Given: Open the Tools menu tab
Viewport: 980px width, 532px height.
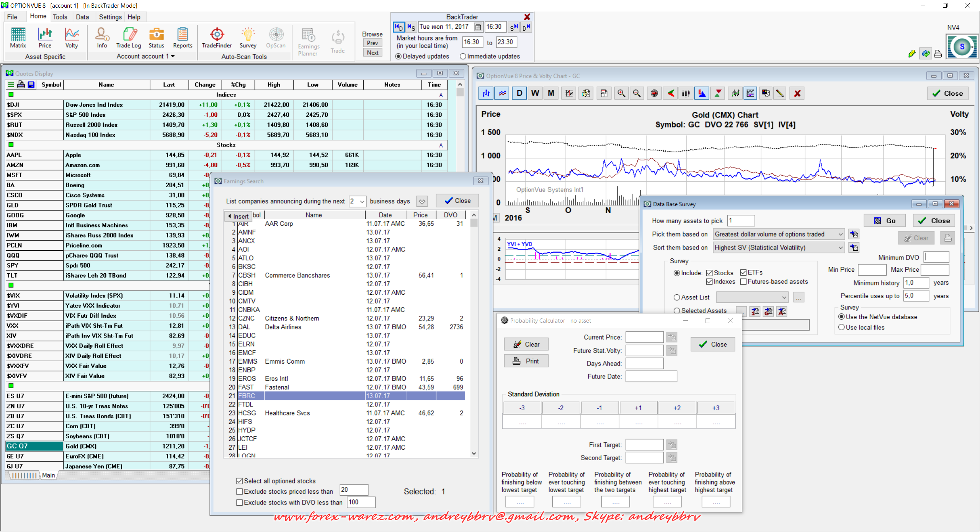Looking at the screenshot, I should coord(60,17).
